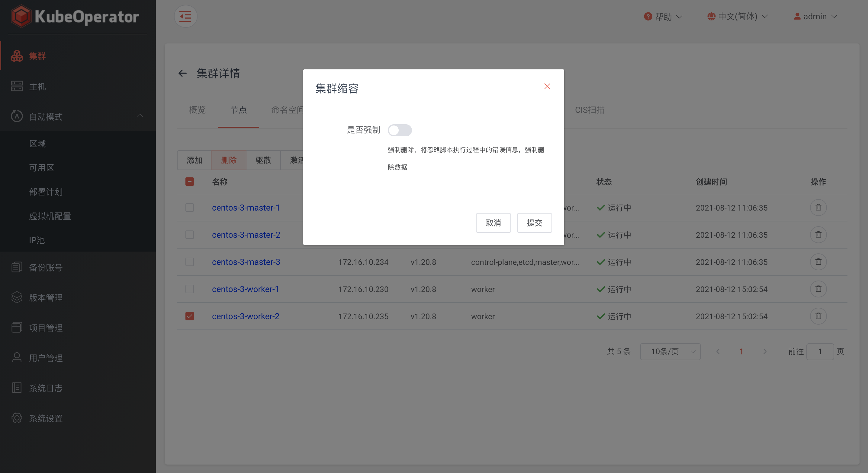Image resolution: width=868 pixels, height=473 pixels.
Task: Open 系统设置 in the sidebar
Action: pos(46,418)
